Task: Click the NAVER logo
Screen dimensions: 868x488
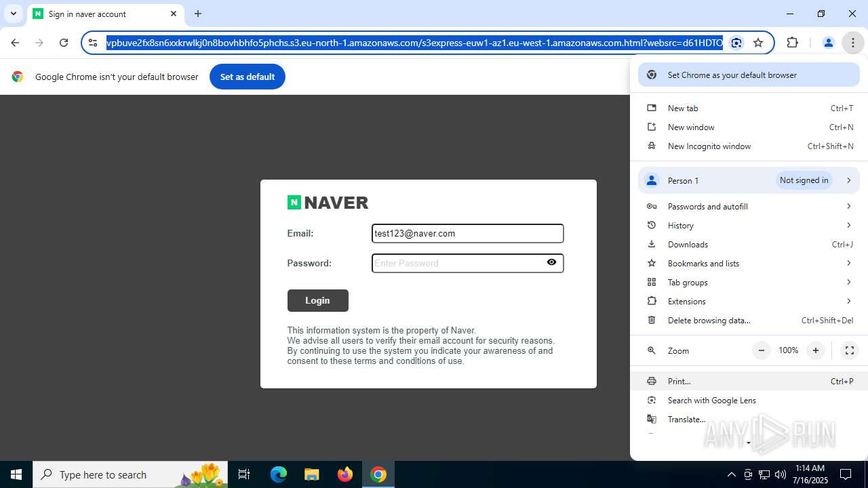Action: click(328, 203)
